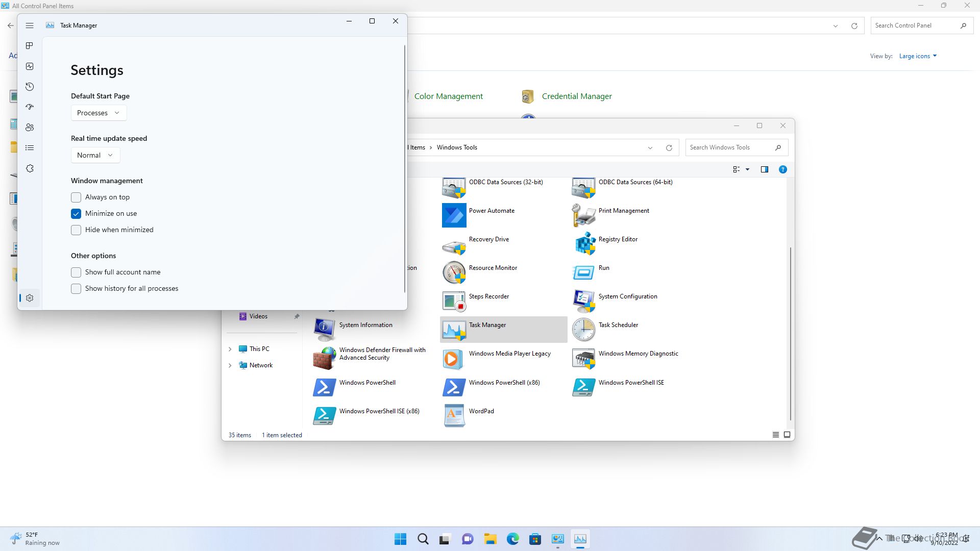Open Default Start Page dropdown showing Processes
This screenshot has height=551, width=980.
click(x=99, y=113)
